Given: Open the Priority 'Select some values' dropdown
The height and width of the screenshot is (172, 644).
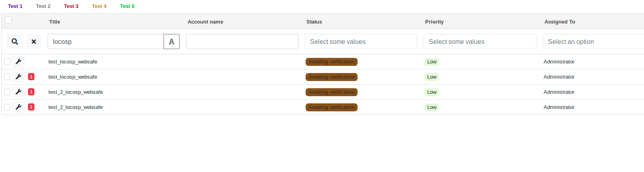Looking at the screenshot, I should click(480, 42).
